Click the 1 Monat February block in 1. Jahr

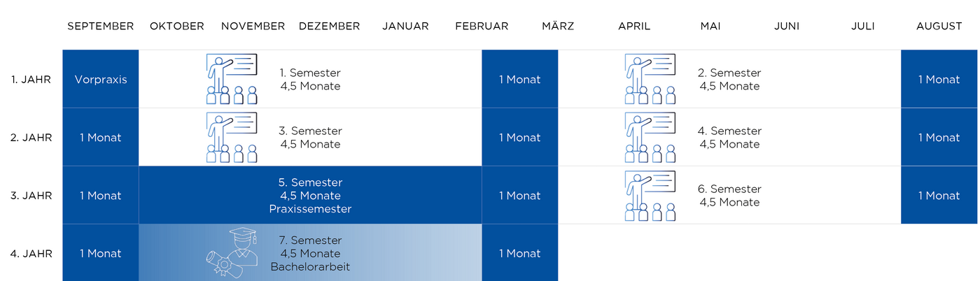[520, 79]
